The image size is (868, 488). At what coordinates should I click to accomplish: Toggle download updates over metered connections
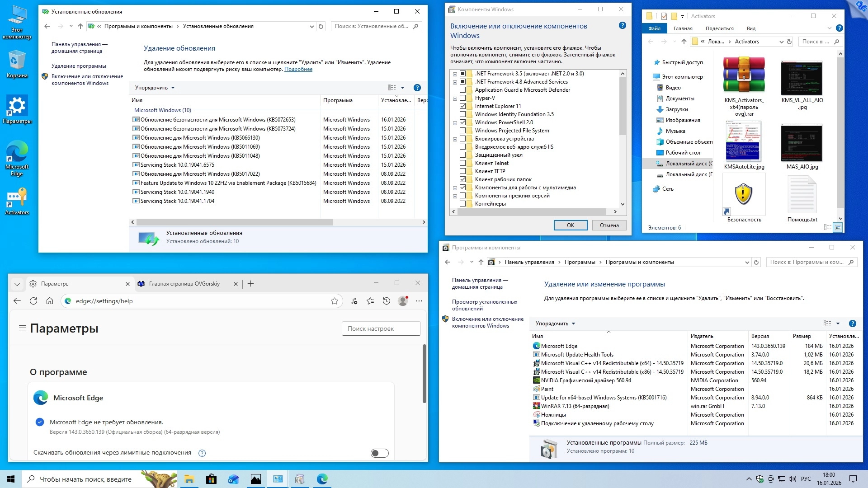click(x=379, y=453)
